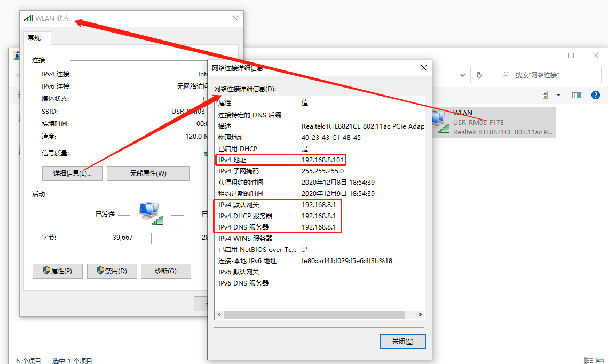Toggle the preview pane icon
The image size is (608, 364).
coord(577,95)
